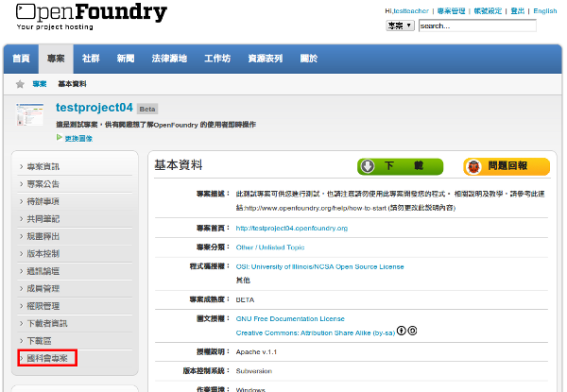567x392 pixels.
Task: Open the 資源表列 navigation tab
Action: [265, 59]
